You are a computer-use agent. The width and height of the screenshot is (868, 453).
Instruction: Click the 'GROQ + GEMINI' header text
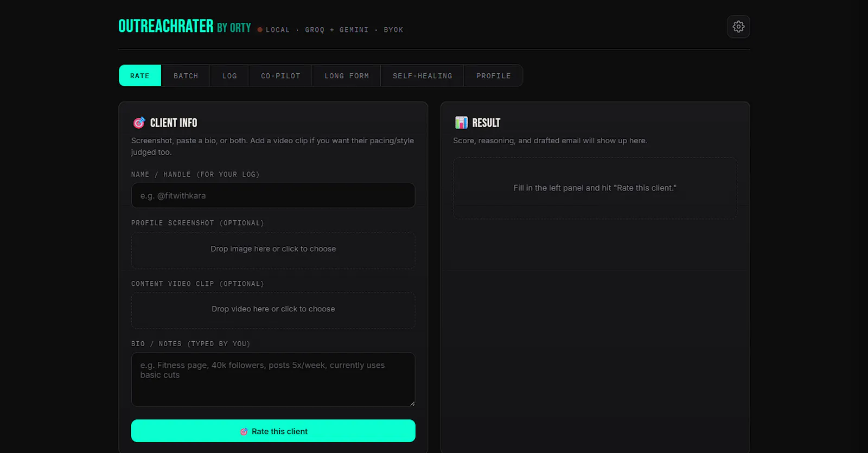(x=337, y=30)
